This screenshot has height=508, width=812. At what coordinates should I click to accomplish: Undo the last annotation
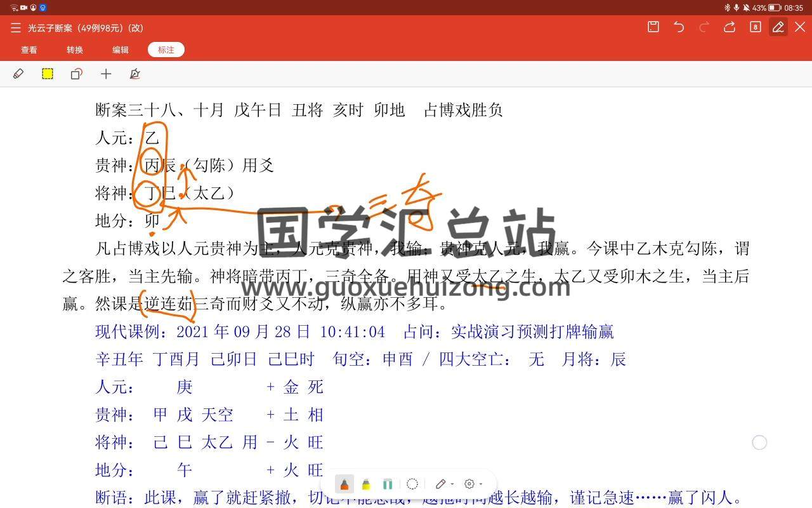point(679,27)
